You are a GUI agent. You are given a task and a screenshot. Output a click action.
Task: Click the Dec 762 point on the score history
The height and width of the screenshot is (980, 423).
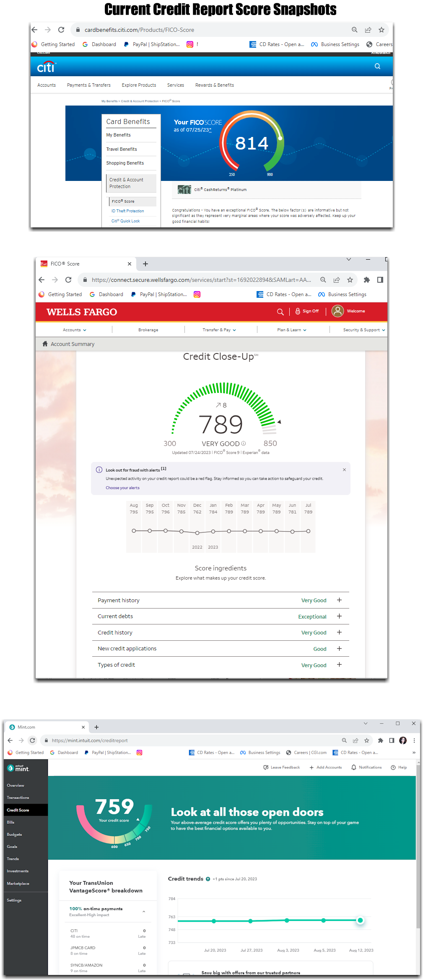[x=197, y=533]
